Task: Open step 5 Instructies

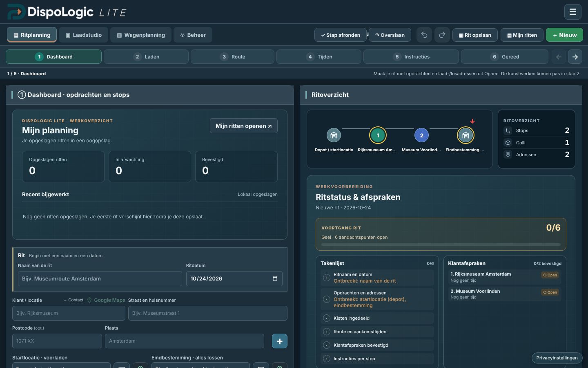Action: coord(411,57)
